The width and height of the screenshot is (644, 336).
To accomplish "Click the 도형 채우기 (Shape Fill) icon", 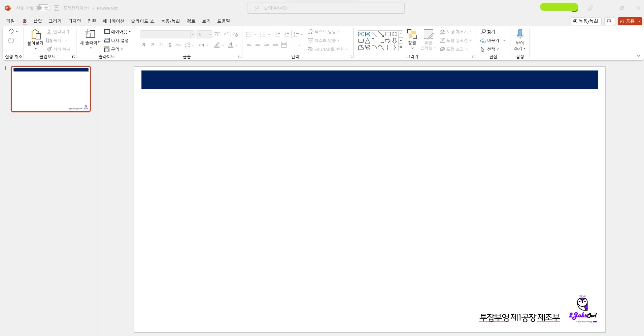I will [x=442, y=31].
